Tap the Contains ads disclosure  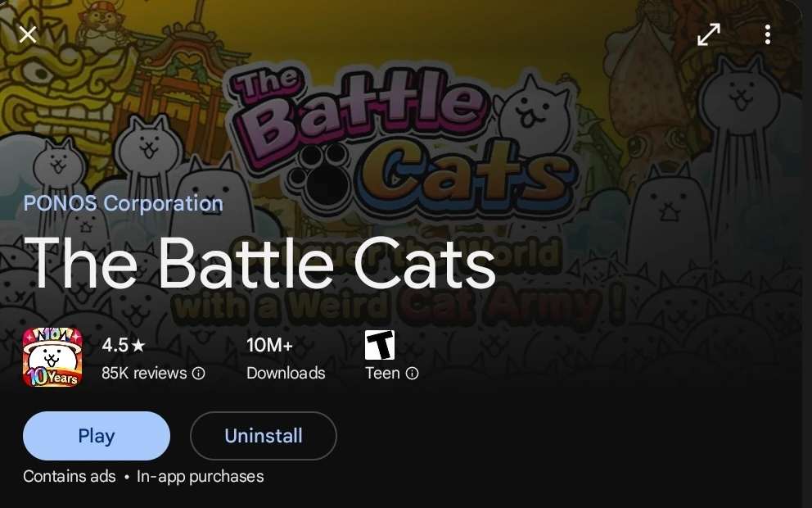69,476
